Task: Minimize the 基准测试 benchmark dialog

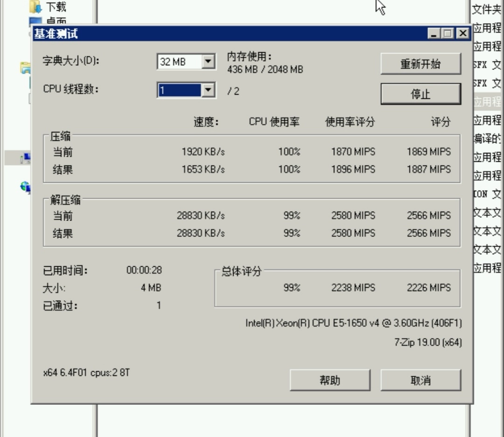Action: [x=434, y=34]
